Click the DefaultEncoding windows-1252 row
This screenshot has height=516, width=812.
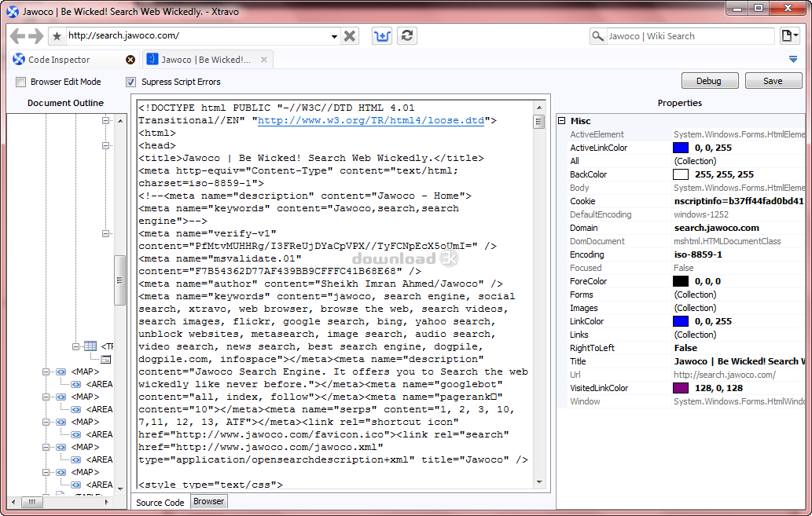[686, 214]
